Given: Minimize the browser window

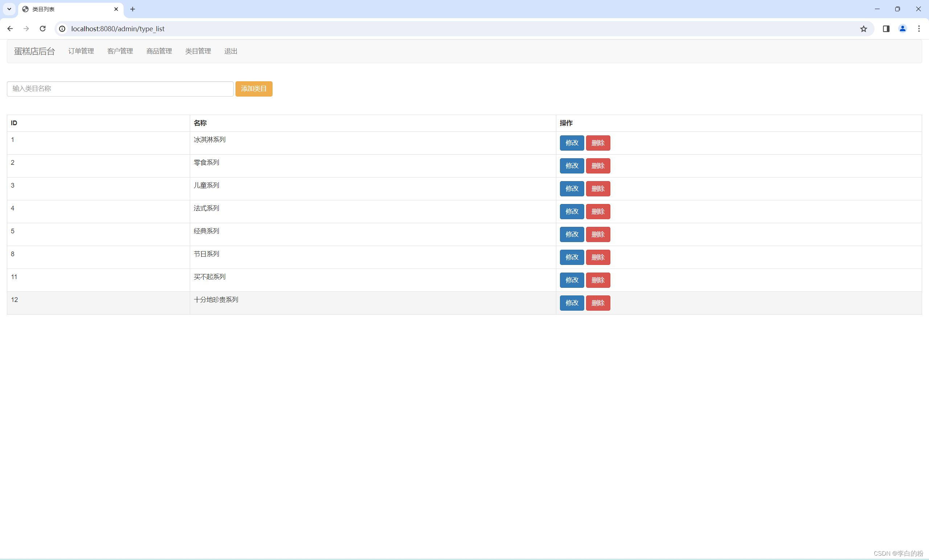Looking at the screenshot, I should point(877,9).
